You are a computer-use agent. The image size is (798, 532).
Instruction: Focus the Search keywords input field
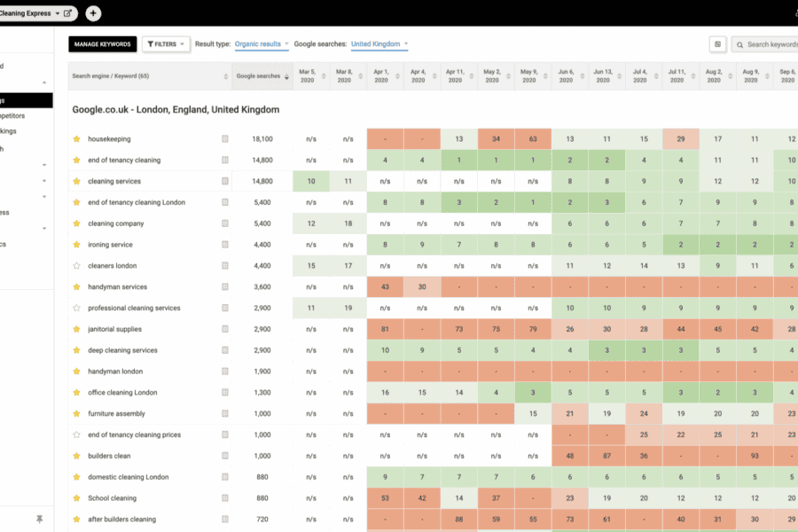coord(770,44)
